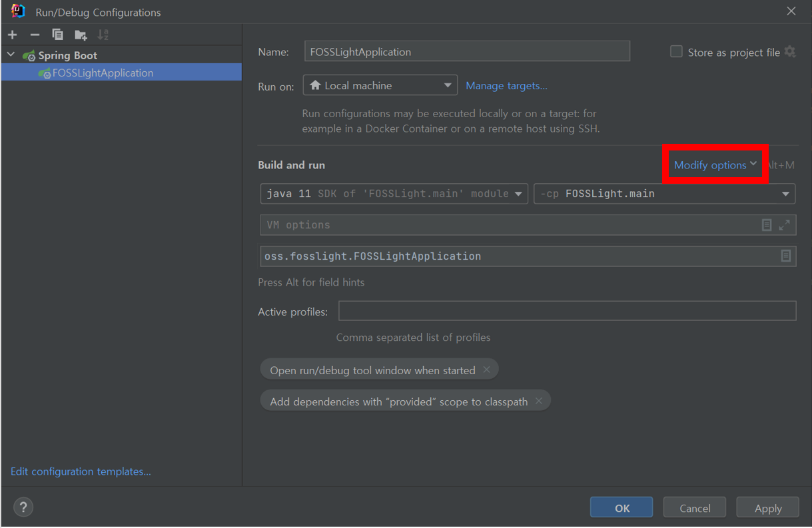Click the Name input field
The image size is (812, 528).
pos(467,51)
